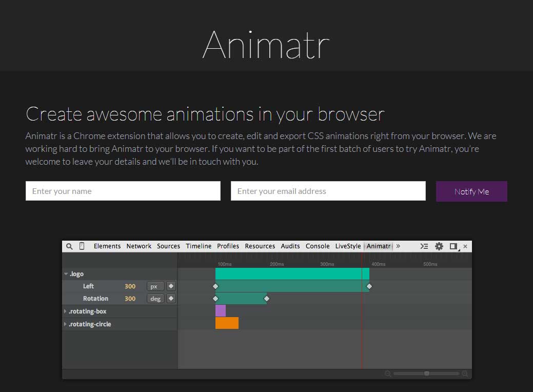Click the keyframe diamond beside the px unit
Screen dimensions: 533x392
tap(171, 286)
